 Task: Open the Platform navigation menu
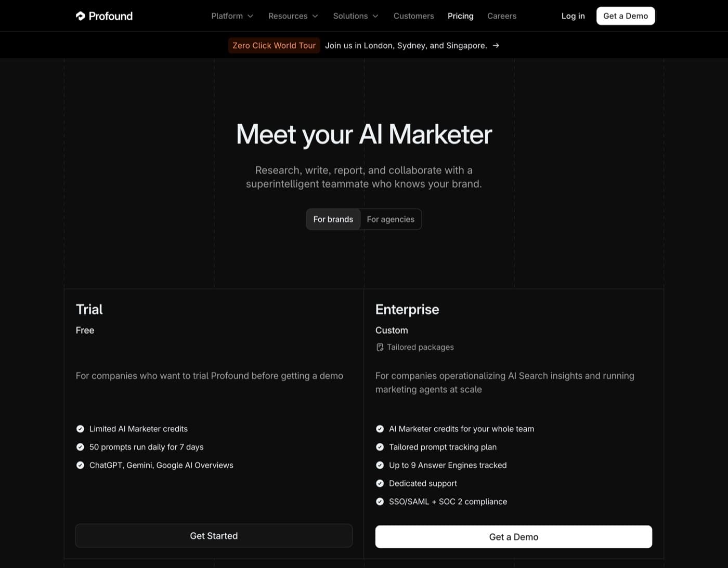tap(232, 16)
